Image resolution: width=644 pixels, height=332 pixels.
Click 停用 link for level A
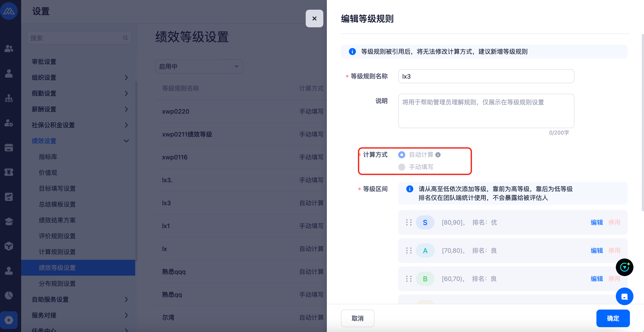tap(614, 251)
